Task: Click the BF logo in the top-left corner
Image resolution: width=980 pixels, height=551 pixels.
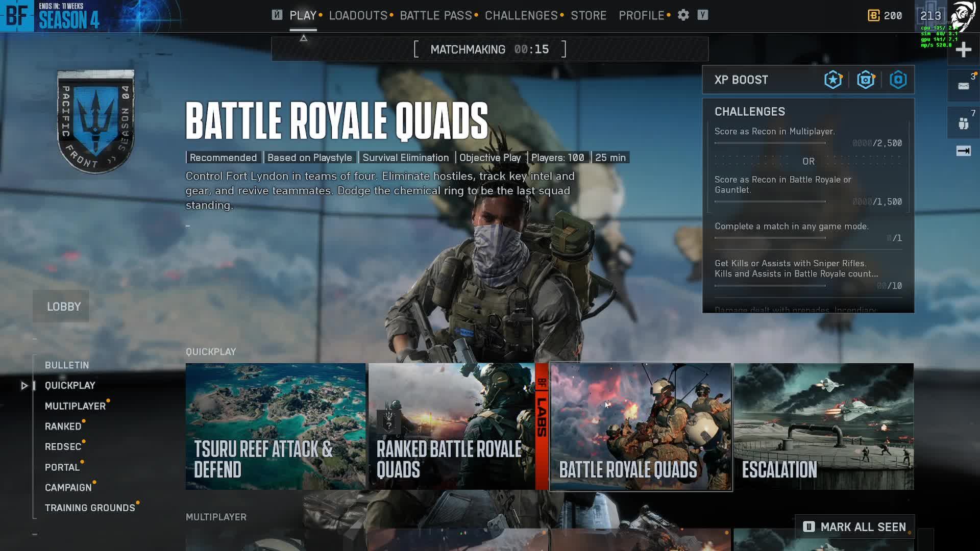Action: pyautogui.click(x=17, y=16)
